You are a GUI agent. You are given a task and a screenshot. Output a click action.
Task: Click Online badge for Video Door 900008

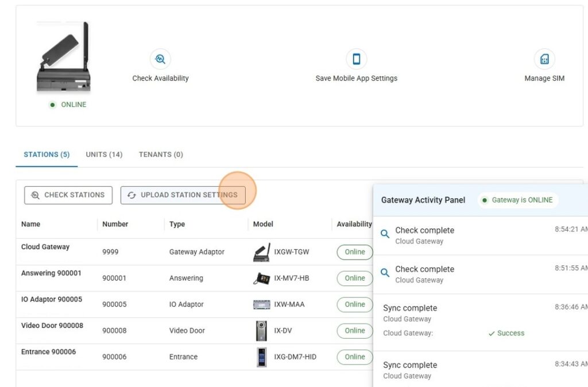[x=355, y=331]
